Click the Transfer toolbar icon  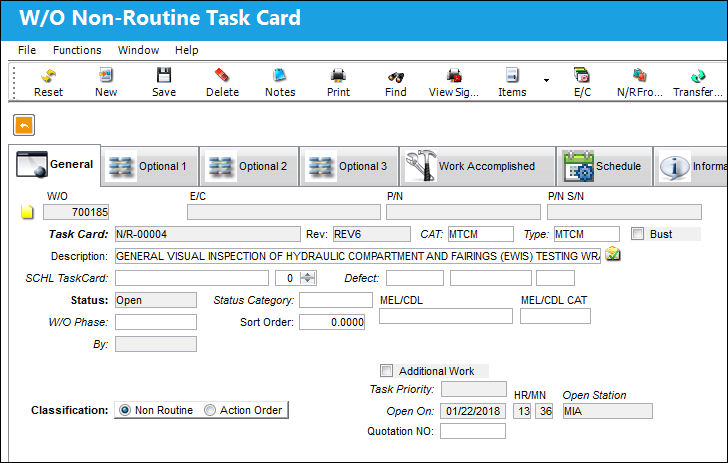click(x=698, y=75)
